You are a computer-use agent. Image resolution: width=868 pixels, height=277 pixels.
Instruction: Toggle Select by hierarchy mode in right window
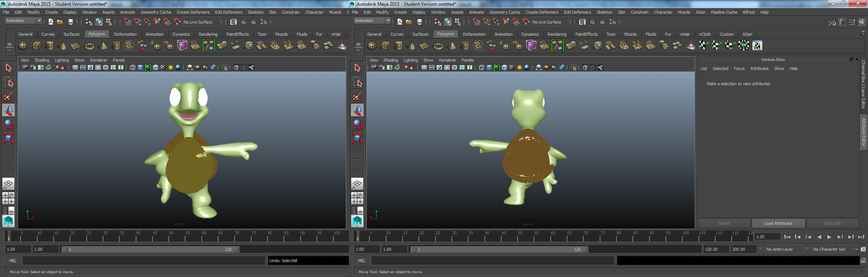[438, 22]
